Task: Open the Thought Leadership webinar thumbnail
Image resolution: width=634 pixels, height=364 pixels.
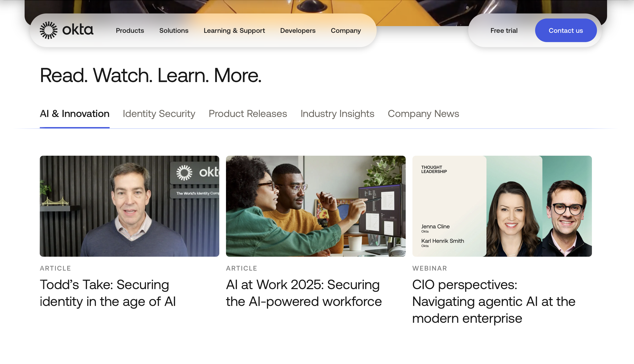Action: coord(502,206)
